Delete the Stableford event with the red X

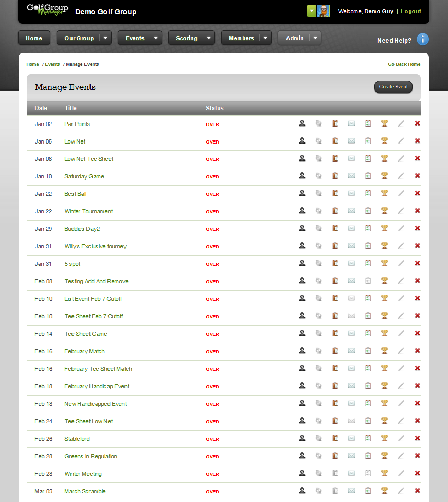pyautogui.click(x=417, y=438)
